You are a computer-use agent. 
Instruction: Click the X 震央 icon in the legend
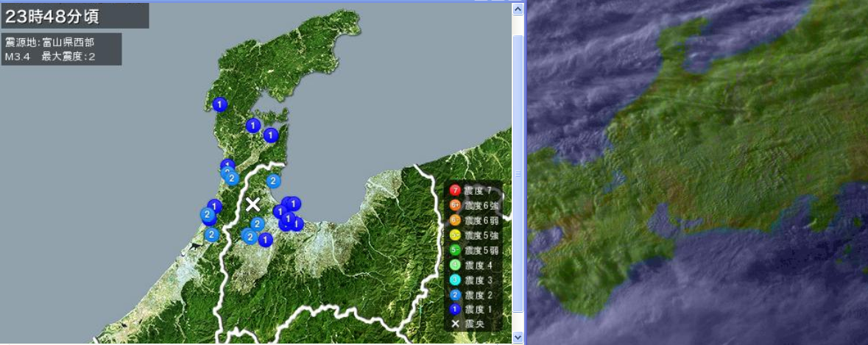pos(455,324)
